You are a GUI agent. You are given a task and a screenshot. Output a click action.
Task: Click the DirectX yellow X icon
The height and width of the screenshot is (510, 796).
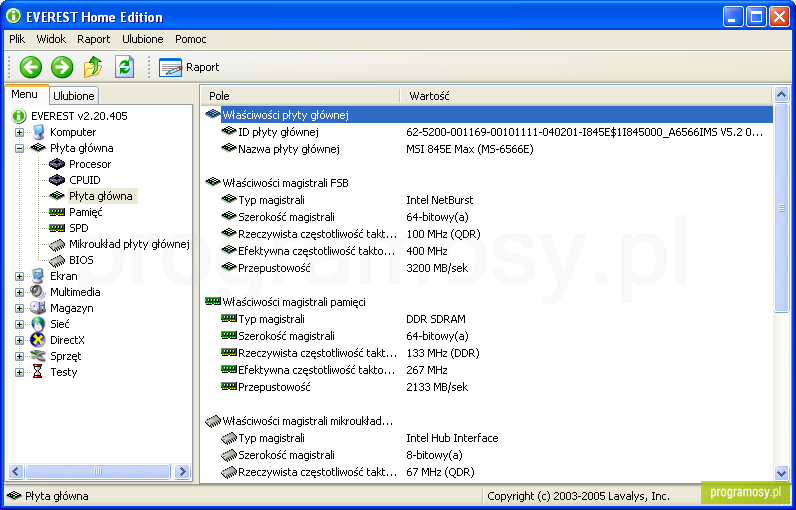[x=38, y=340]
